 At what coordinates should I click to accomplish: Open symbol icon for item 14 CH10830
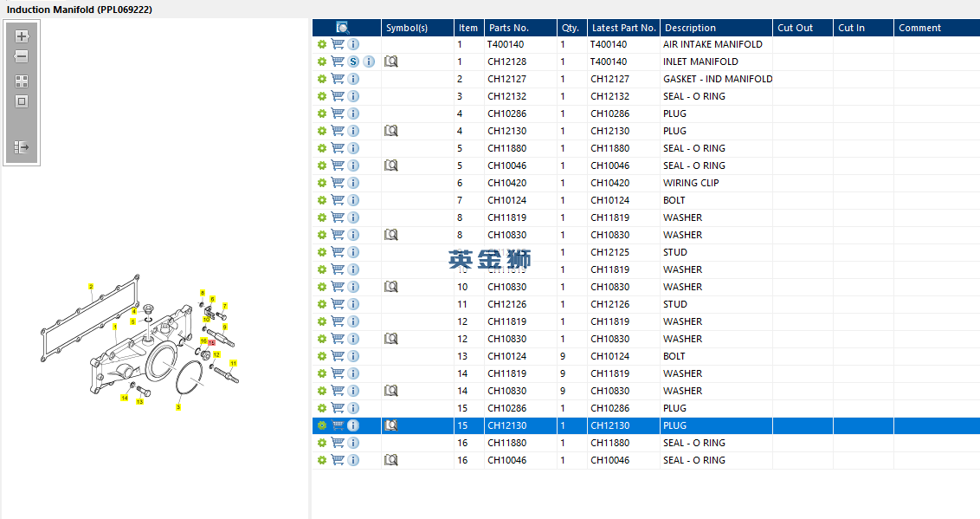tap(390, 391)
